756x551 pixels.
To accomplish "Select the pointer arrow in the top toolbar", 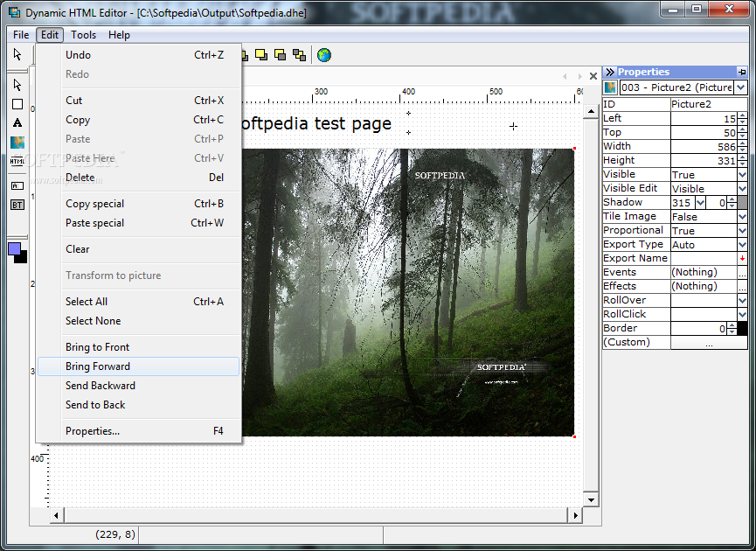I will click(17, 54).
